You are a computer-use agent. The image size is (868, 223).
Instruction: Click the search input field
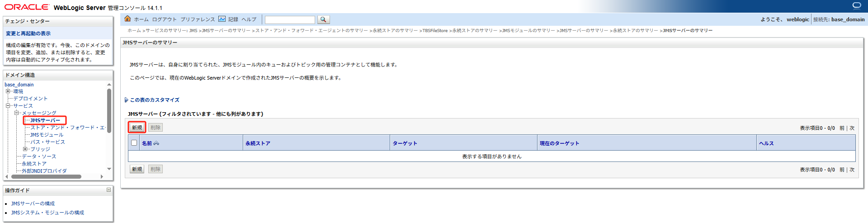click(x=290, y=20)
